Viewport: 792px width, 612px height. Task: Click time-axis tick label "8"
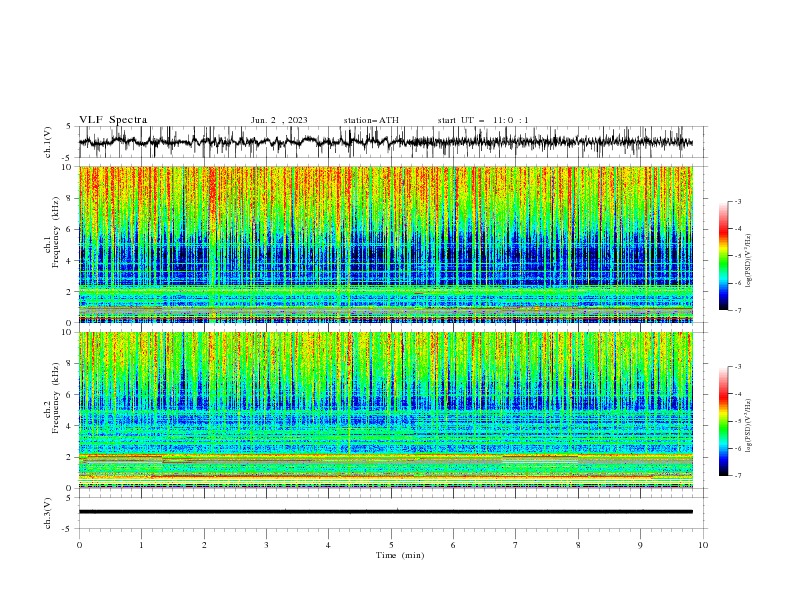pyautogui.click(x=578, y=545)
